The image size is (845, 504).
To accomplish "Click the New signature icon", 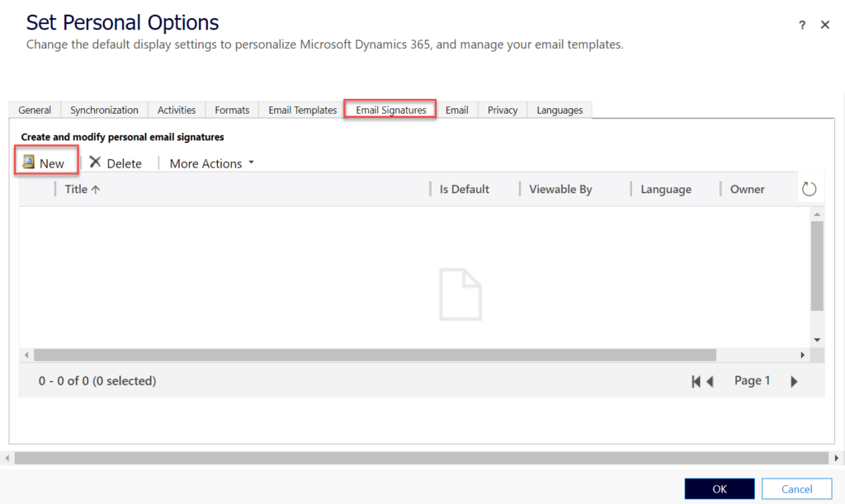I will coord(29,163).
